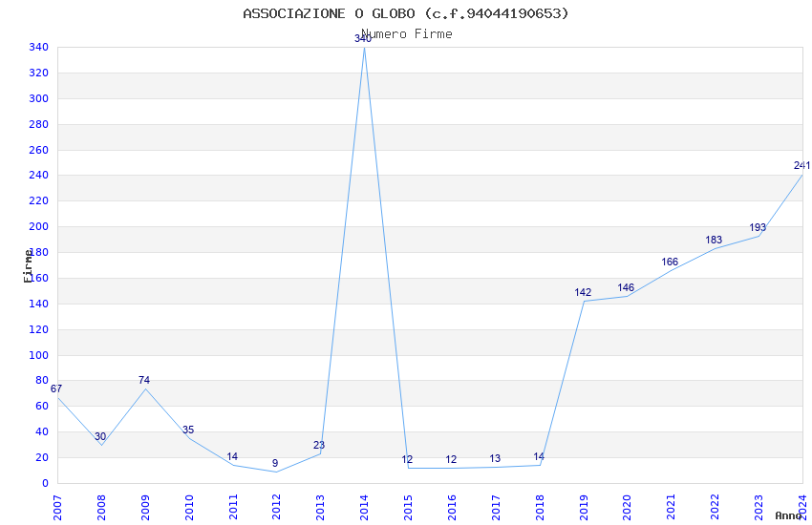Click x-axis year label 2008

[x=101, y=508]
